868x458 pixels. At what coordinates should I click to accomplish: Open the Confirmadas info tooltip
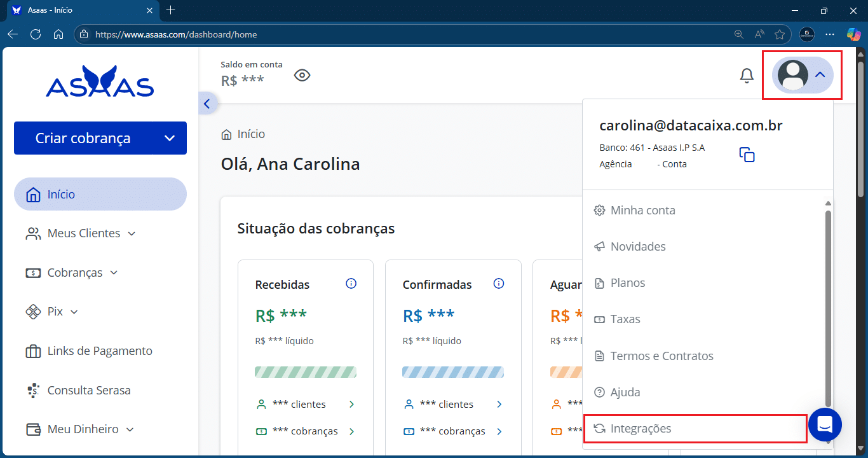pos(499,284)
